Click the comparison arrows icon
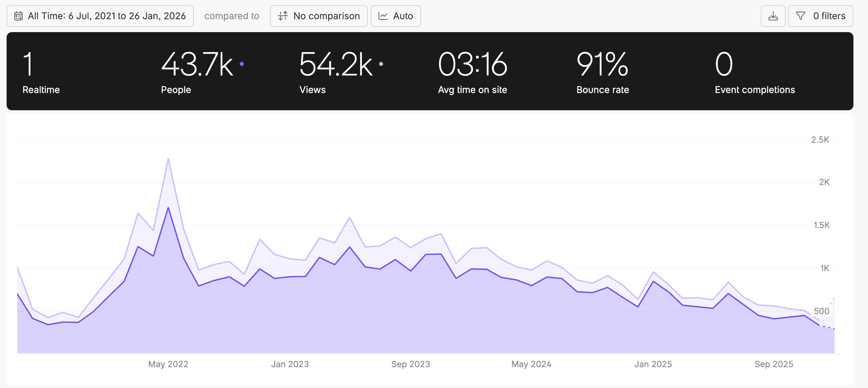The width and height of the screenshot is (868, 388). tap(283, 16)
